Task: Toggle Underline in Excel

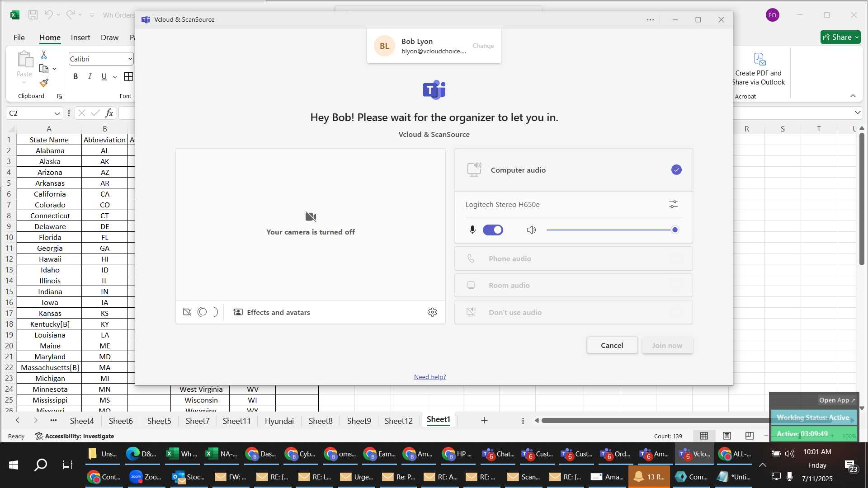Action: pos(104,76)
